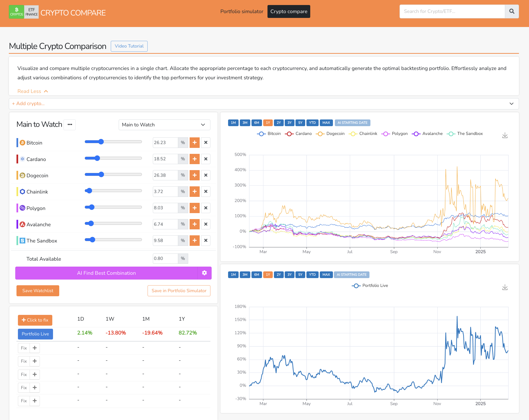Screen dimensions: 529x420
Task: Switch to Portfolio simulator tab
Action: coord(242,11)
